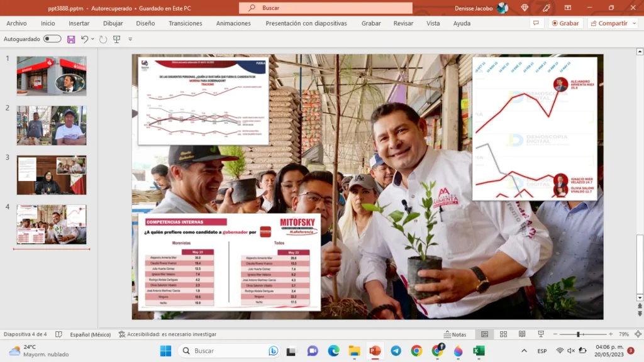Image resolution: width=644 pixels, height=362 pixels.
Task: Open the Ayuda tab
Action: point(462,23)
